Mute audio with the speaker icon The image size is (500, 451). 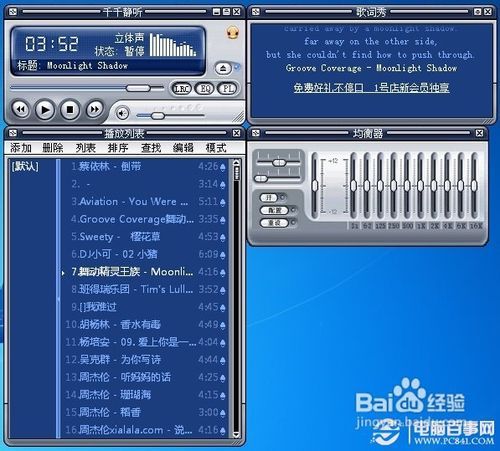(x=122, y=113)
